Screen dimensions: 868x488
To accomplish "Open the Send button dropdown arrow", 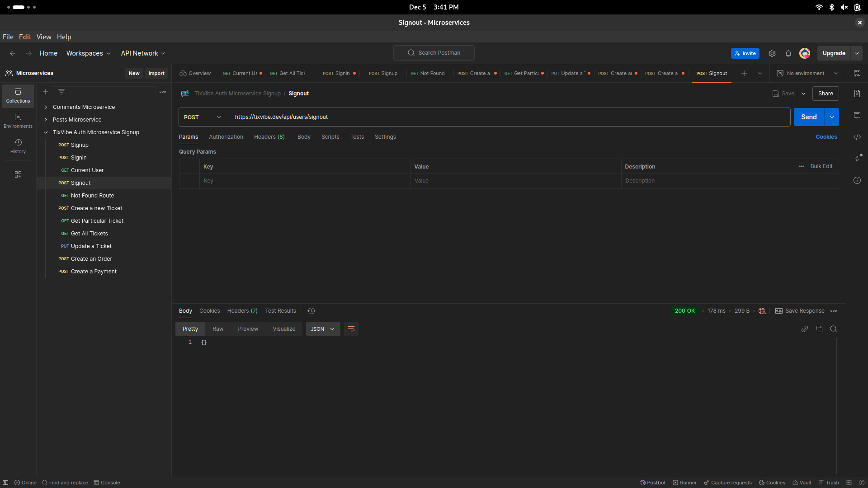I will click(832, 117).
